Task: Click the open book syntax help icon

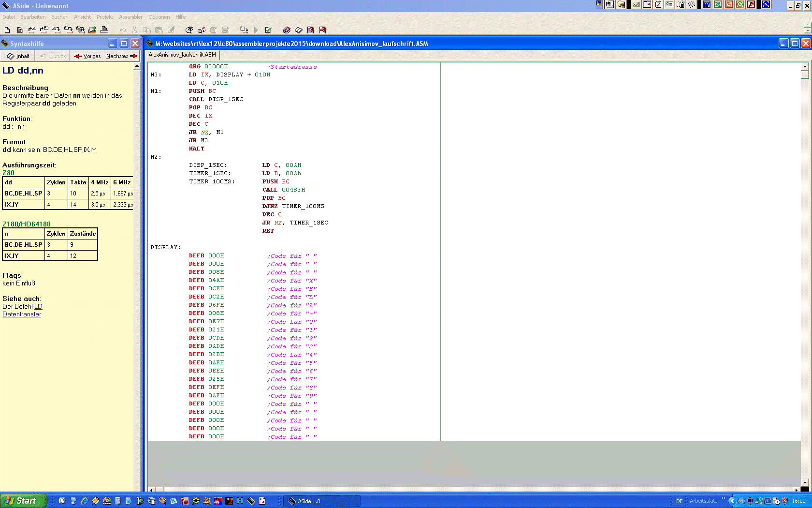Action: point(299,30)
